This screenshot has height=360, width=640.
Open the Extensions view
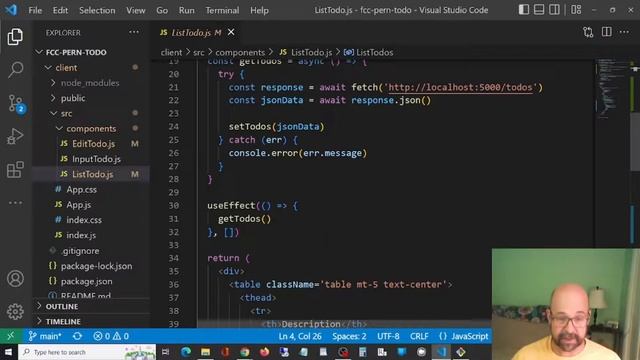point(15,169)
